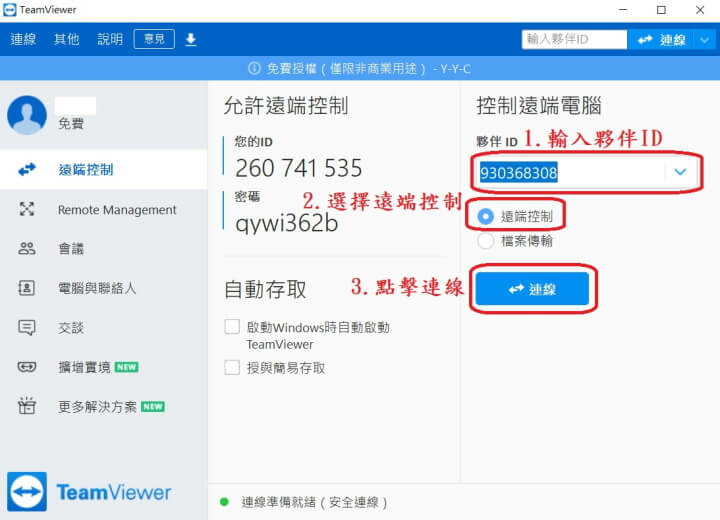Click the 連線準備就緒 status text
Image resolution: width=720 pixels, height=520 pixels.
tap(315, 502)
